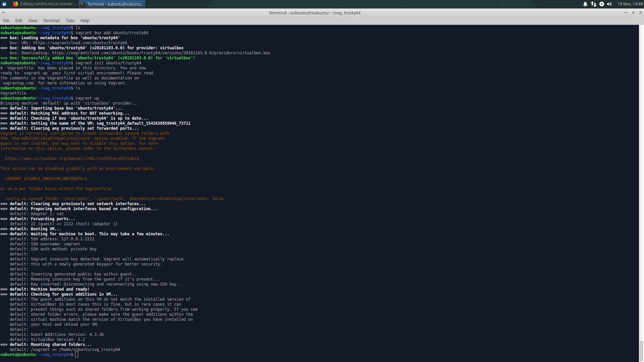Open the Help menu
644x362 pixels.
click(85, 20)
